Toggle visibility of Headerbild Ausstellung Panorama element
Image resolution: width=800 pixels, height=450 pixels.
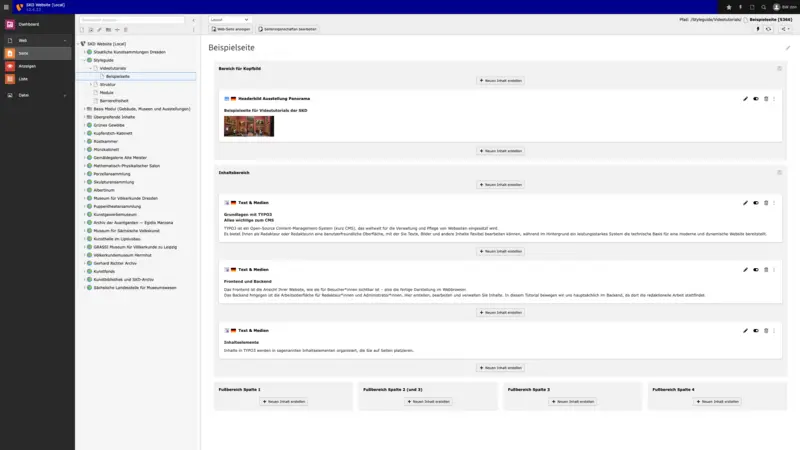tap(755, 99)
